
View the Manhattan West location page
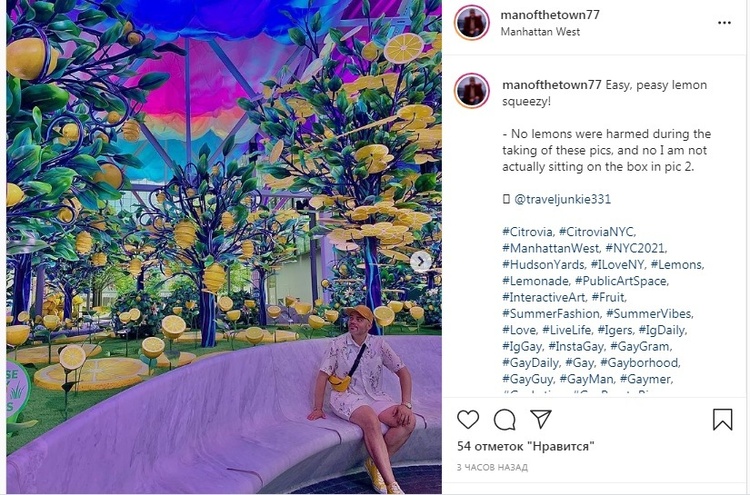(x=540, y=32)
